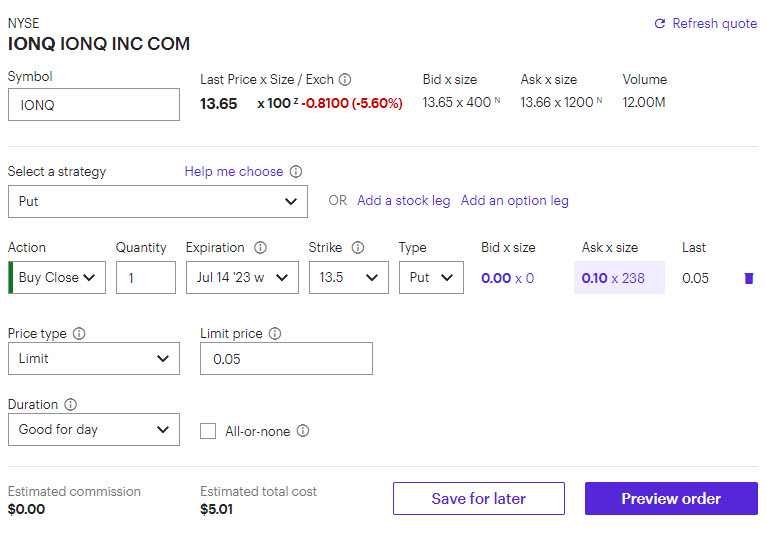Delete the option leg with trash icon
Viewport: 766px width, 538px height.
click(x=749, y=278)
